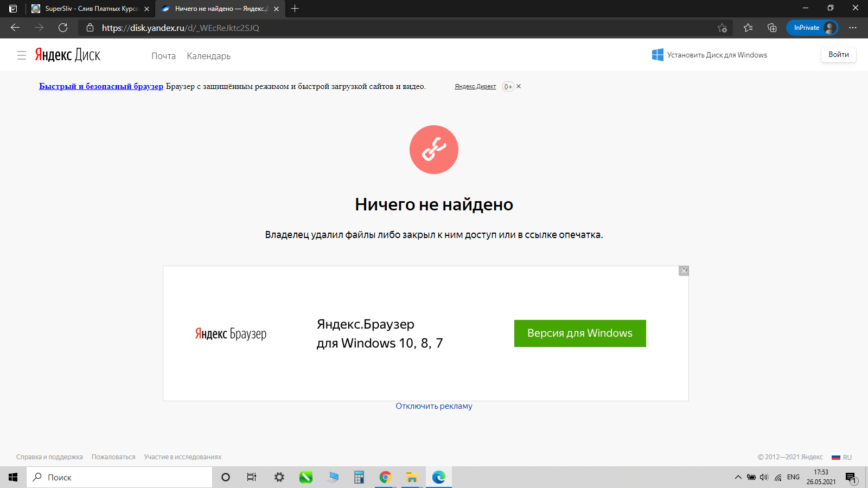Click the battery icon in system tray

pyautogui.click(x=751, y=477)
